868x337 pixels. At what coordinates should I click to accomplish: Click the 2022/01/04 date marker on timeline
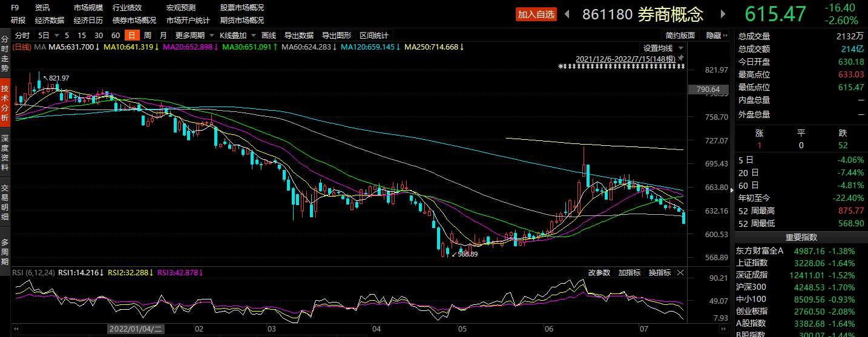click(136, 329)
